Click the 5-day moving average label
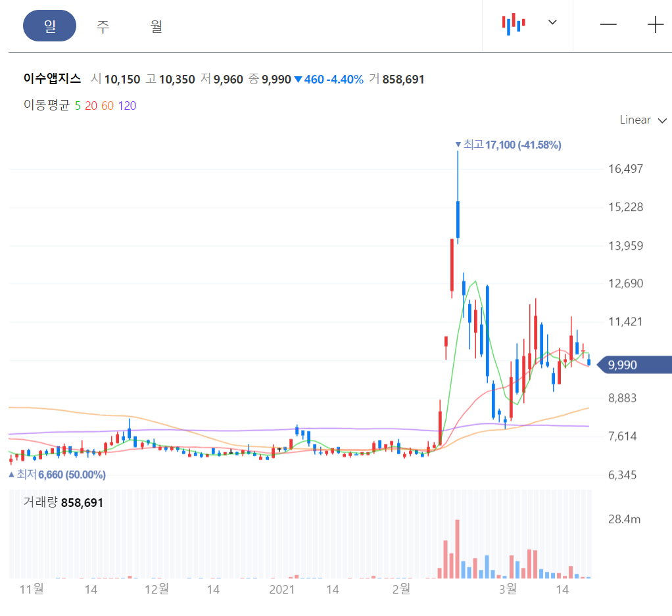 pos(78,106)
